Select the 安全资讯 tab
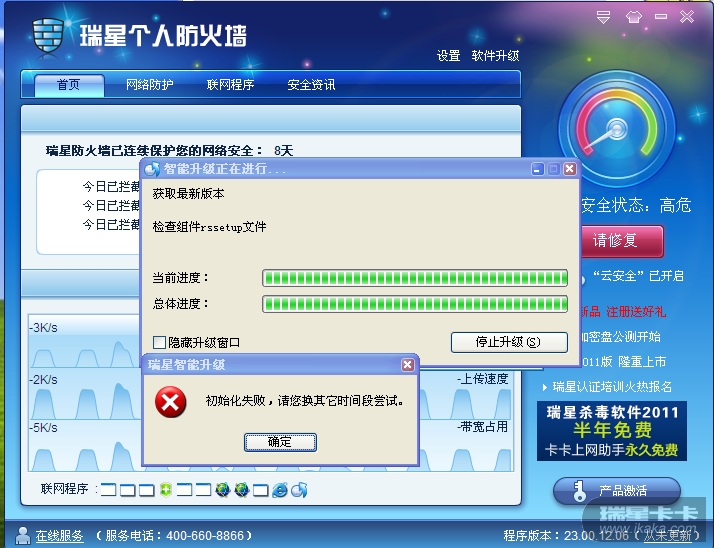This screenshot has height=548, width=714. [x=311, y=85]
